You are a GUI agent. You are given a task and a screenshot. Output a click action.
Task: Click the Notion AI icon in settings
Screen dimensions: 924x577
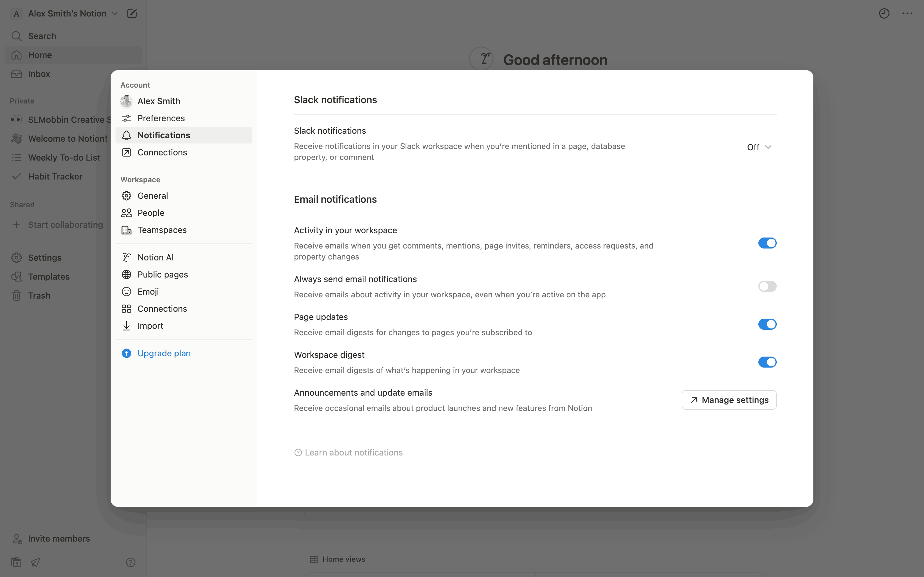click(127, 258)
